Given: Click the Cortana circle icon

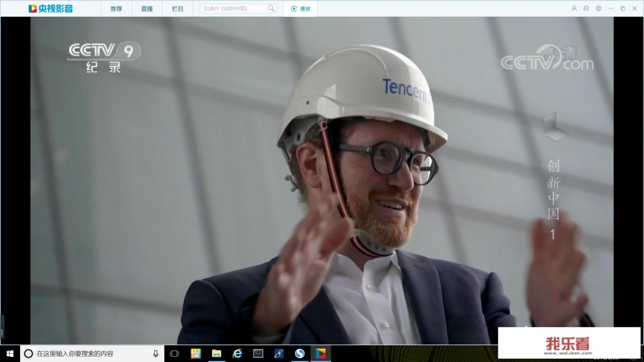Looking at the screenshot, I should pyautogui.click(x=28, y=353).
